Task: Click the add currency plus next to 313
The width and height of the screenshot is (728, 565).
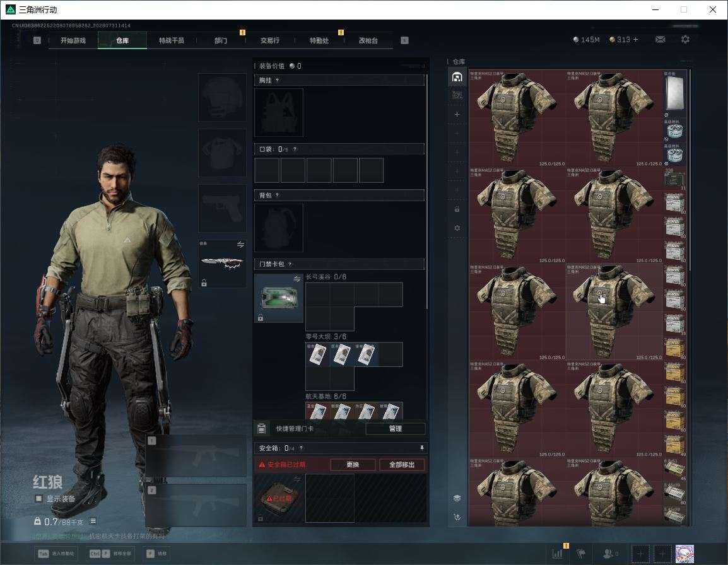Action: click(636, 40)
